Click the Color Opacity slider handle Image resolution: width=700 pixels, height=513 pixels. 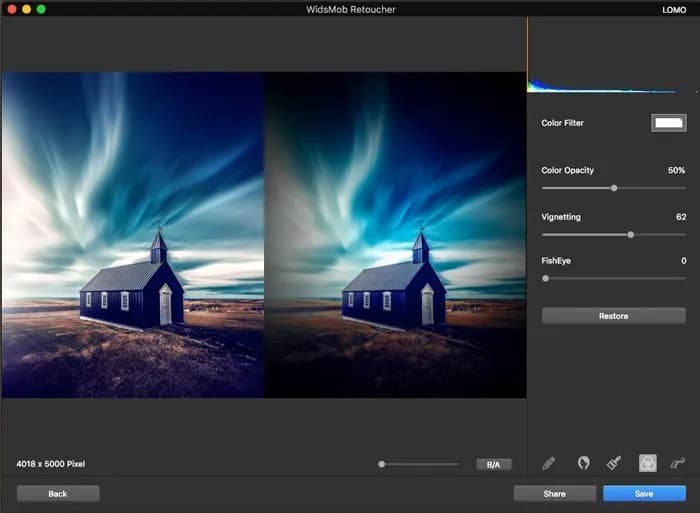pyautogui.click(x=614, y=188)
